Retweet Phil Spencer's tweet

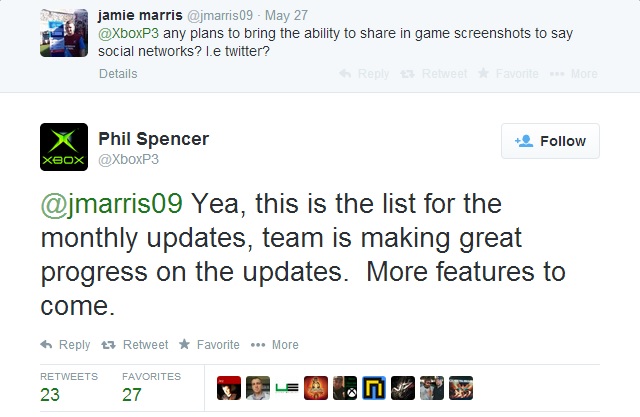135,345
